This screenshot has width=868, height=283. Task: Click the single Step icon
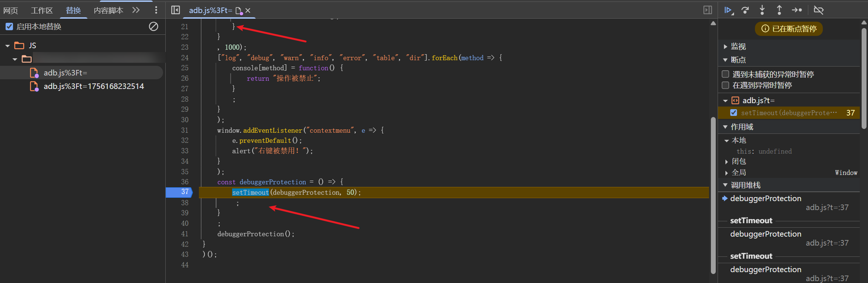click(797, 10)
